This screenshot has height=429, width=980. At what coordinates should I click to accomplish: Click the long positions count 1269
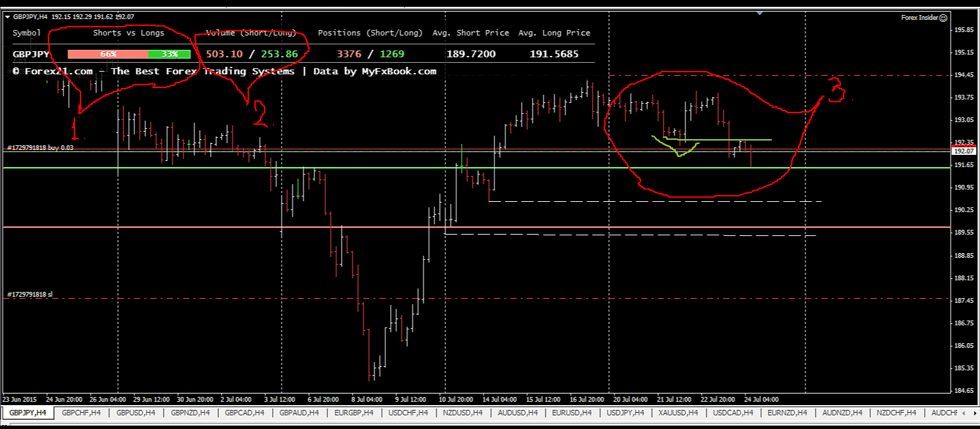pos(392,54)
